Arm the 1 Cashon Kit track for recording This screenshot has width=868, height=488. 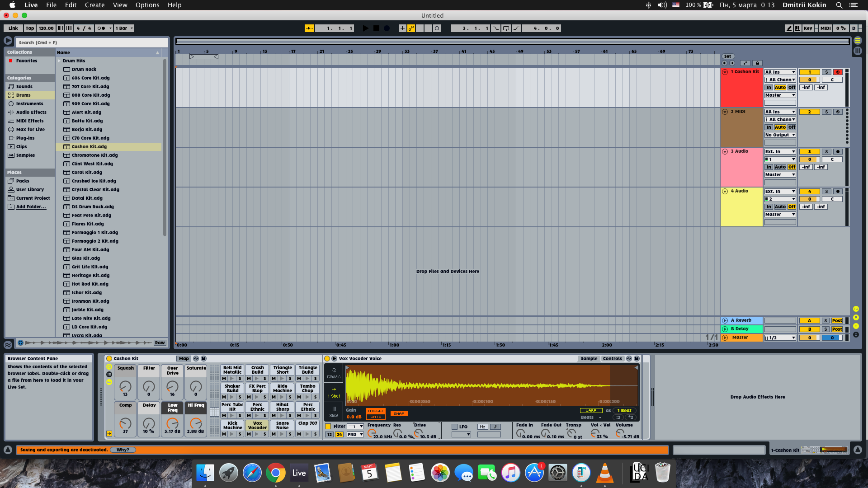tap(838, 72)
